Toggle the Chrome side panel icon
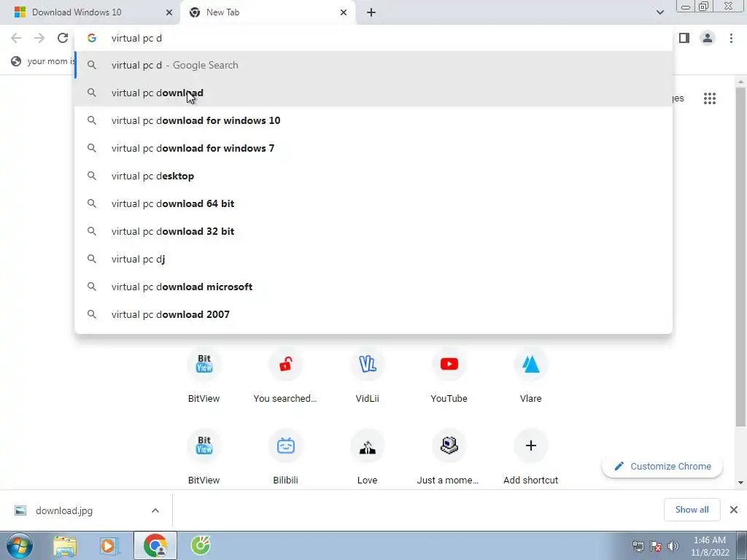Image resolution: width=747 pixels, height=560 pixels. pyautogui.click(x=684, y=38)
